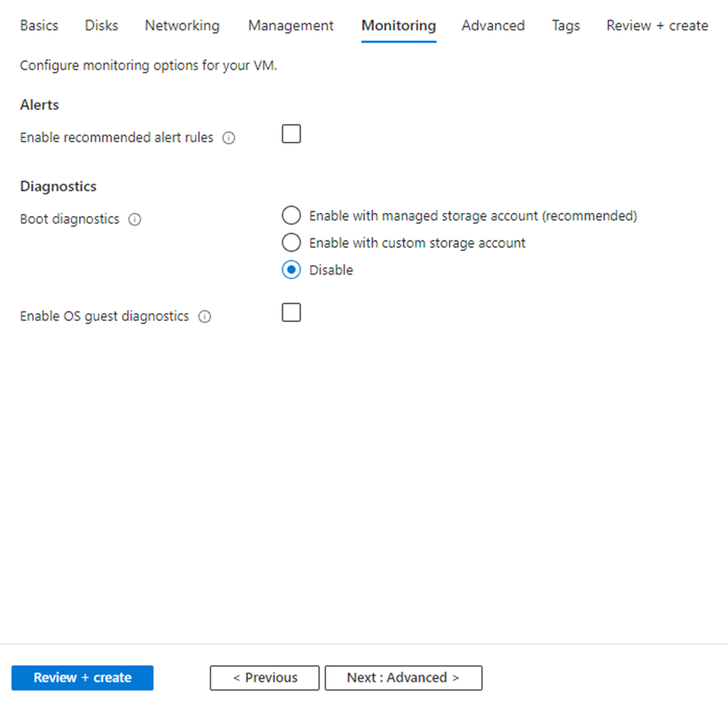Choose Enable with custom storage account

coord(291,242)
